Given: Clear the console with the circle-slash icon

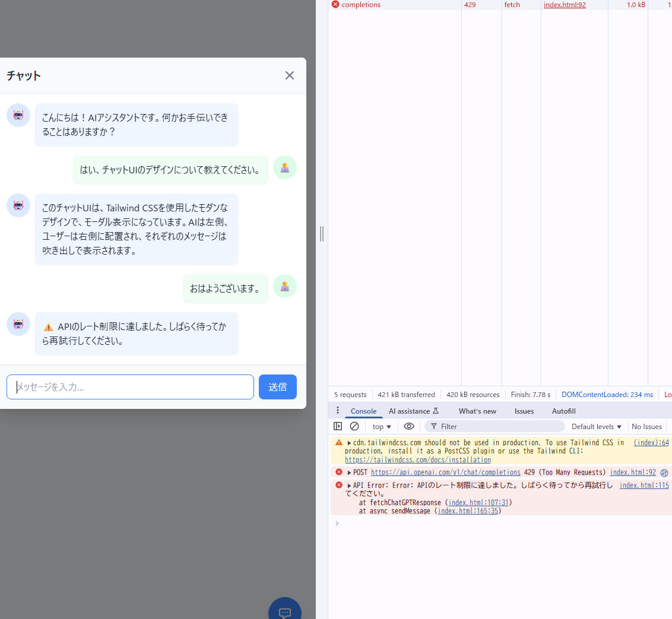Looking at the screenshot, I should click(x=354, y=426).
